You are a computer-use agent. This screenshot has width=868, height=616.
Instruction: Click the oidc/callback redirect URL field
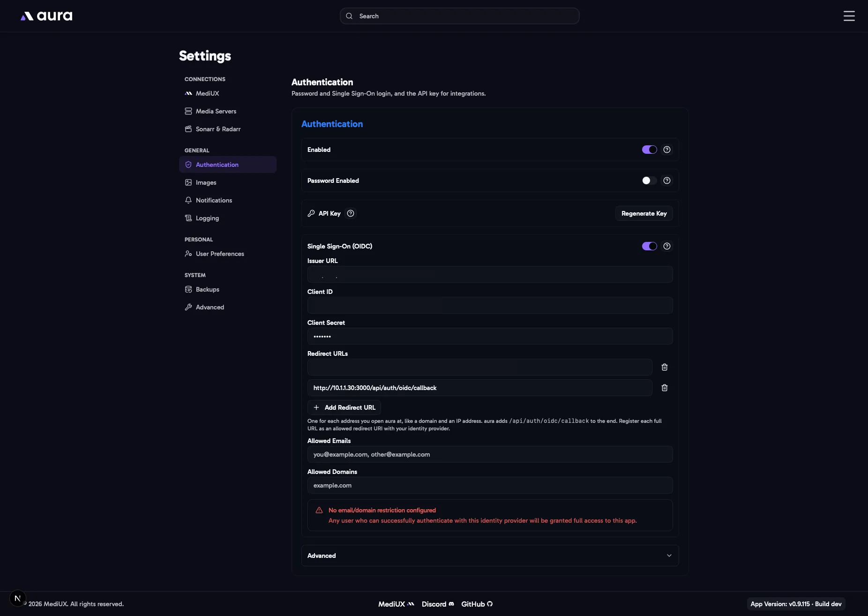479,388
